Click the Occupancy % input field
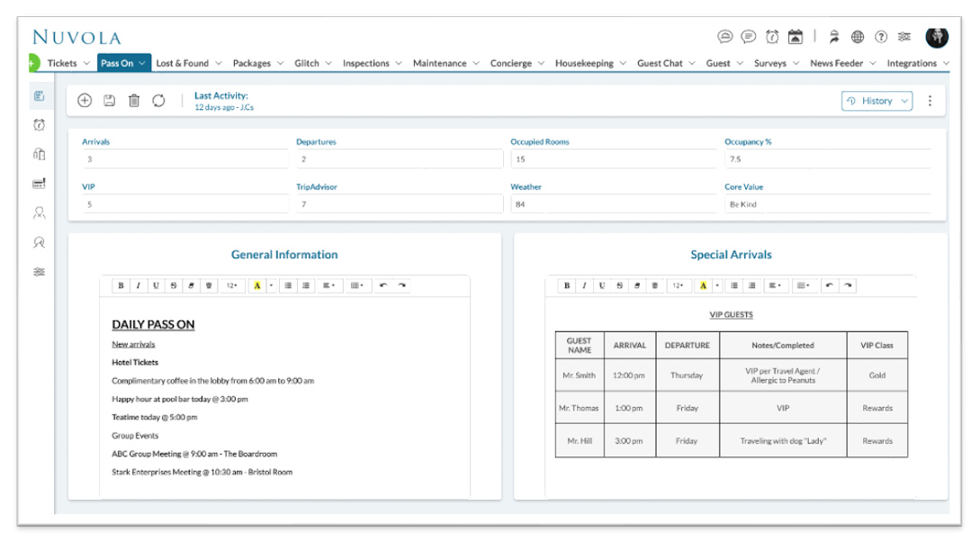 [x=828, y=159]
